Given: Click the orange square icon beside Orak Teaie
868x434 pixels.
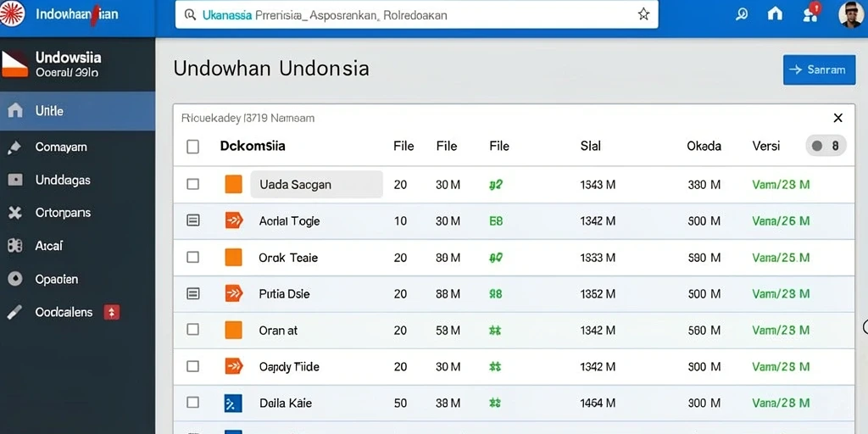Looking at the screenshot, I should (x=234, y=257).
